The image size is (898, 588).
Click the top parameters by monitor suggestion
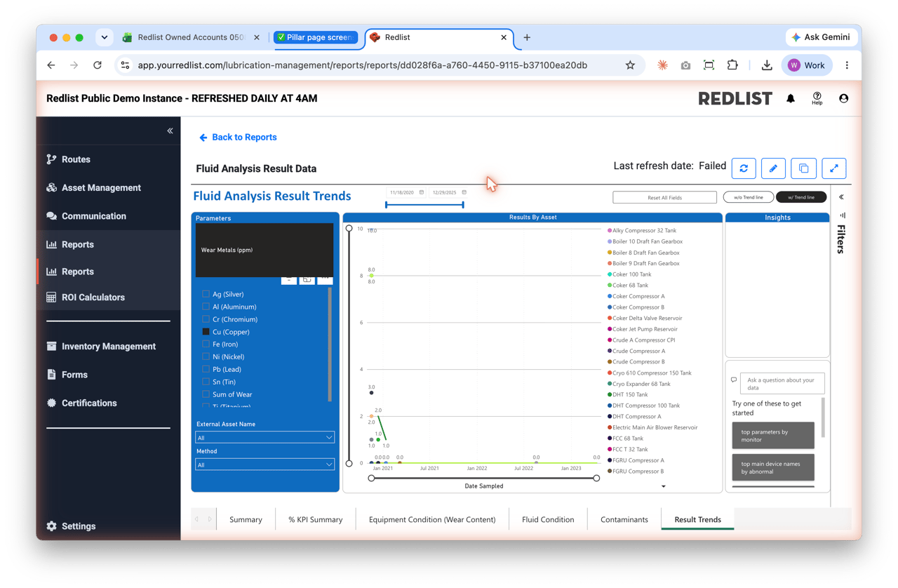(773, 436)
